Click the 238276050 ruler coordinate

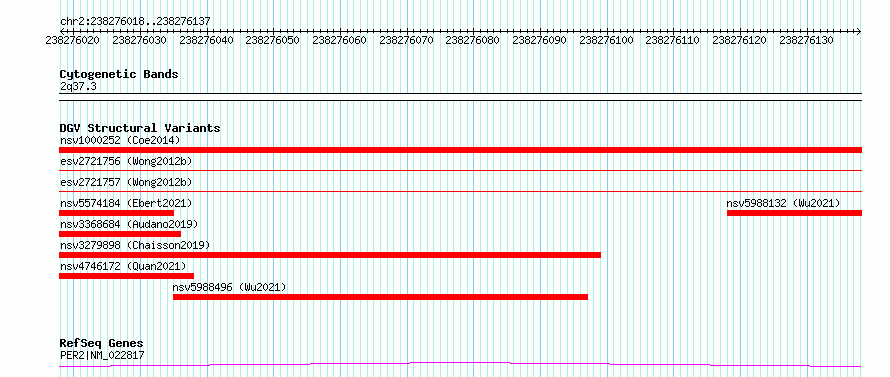pos(273,41)
